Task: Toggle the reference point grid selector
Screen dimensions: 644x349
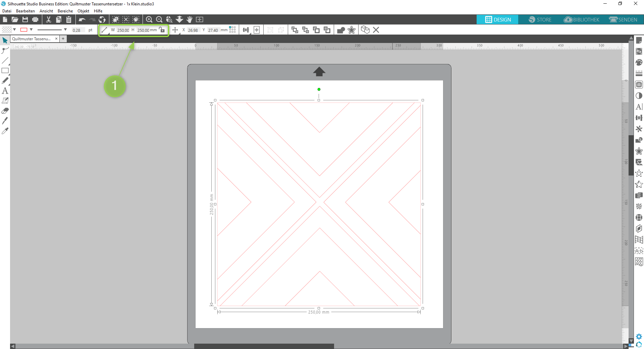Action: pos(232,30)
